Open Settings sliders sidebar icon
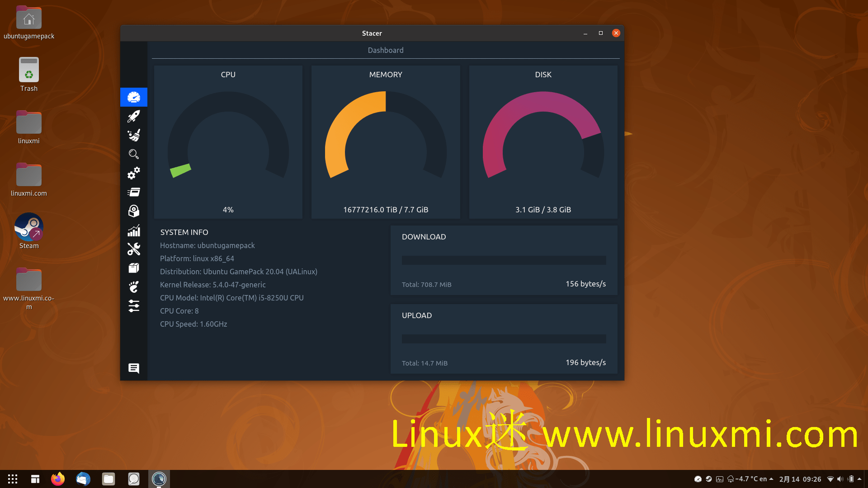868x488 pixels. click(134, 306)
